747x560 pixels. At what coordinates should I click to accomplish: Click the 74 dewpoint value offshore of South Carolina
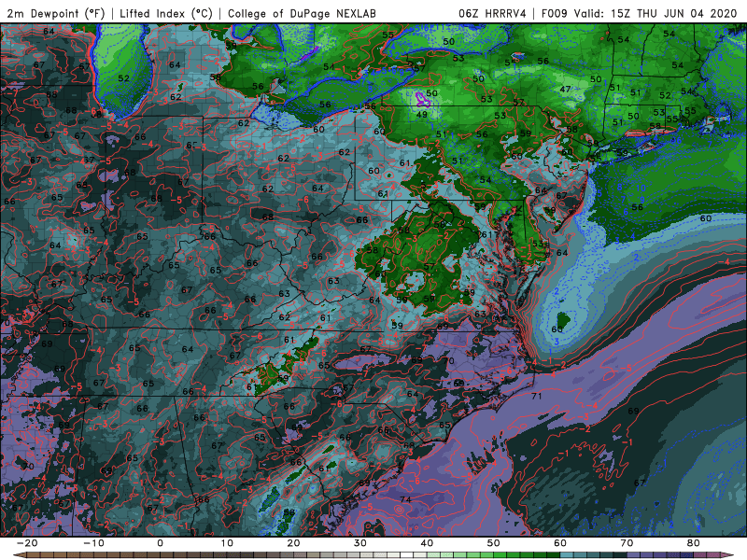click(x=406, y=499)
